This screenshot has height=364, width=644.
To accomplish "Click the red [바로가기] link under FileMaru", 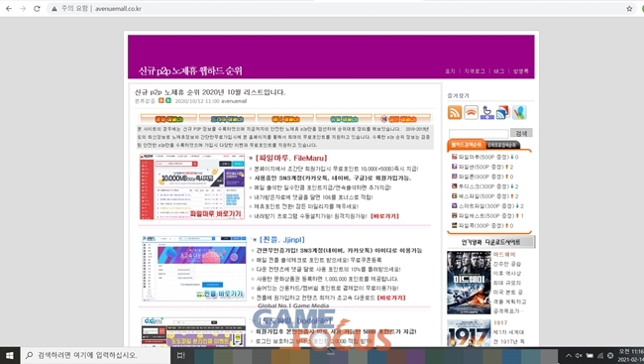I will (384, 216).
